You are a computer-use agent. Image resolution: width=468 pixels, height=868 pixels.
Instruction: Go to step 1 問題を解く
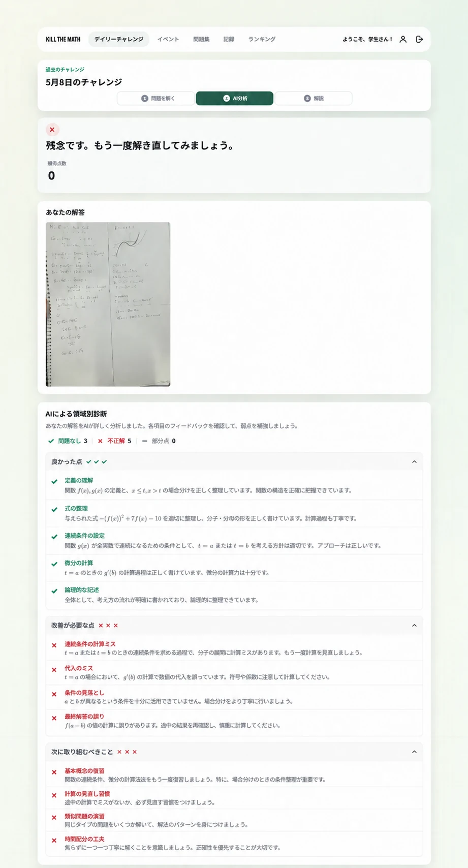(156, 98)
